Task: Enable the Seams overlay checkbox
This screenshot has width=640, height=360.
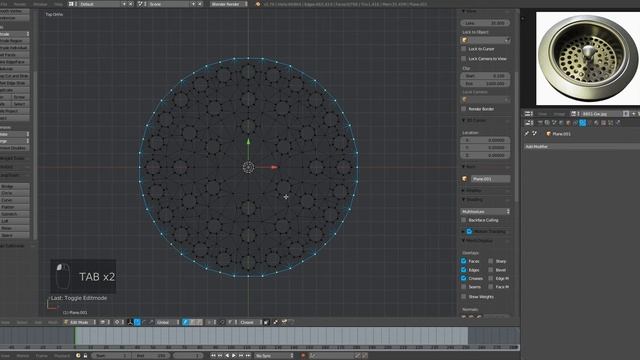Action: click(x=464, y=287)
